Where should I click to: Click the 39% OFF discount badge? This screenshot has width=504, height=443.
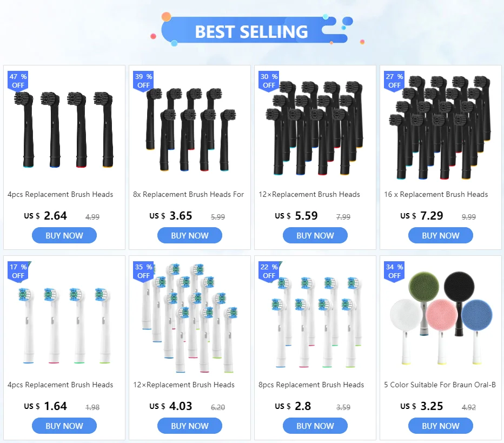143,81
